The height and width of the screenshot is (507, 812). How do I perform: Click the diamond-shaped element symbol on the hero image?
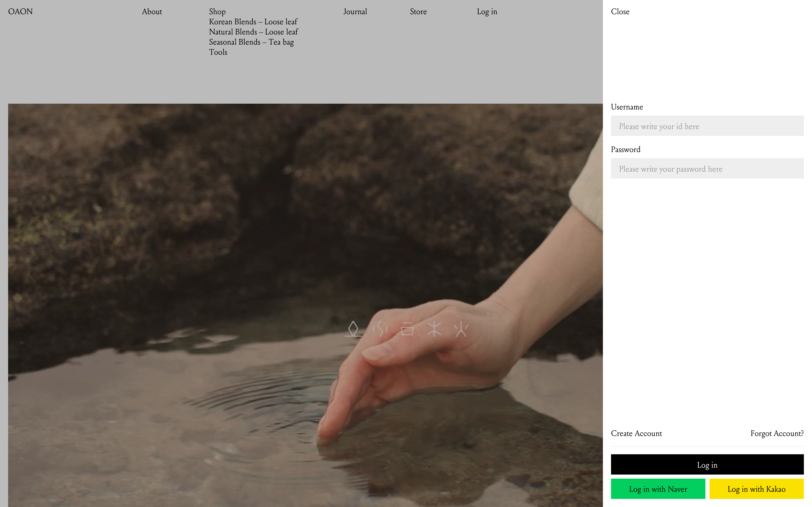(x=353, y=329)
